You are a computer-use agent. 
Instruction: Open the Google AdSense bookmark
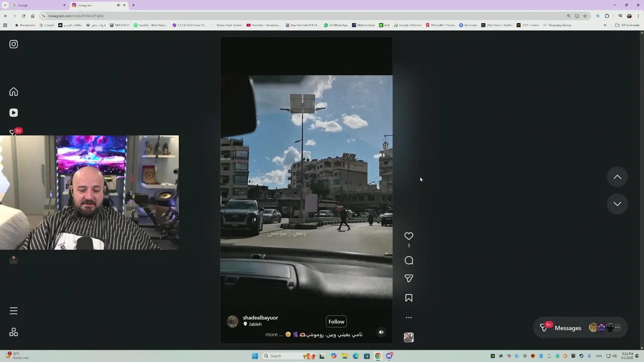408,25
